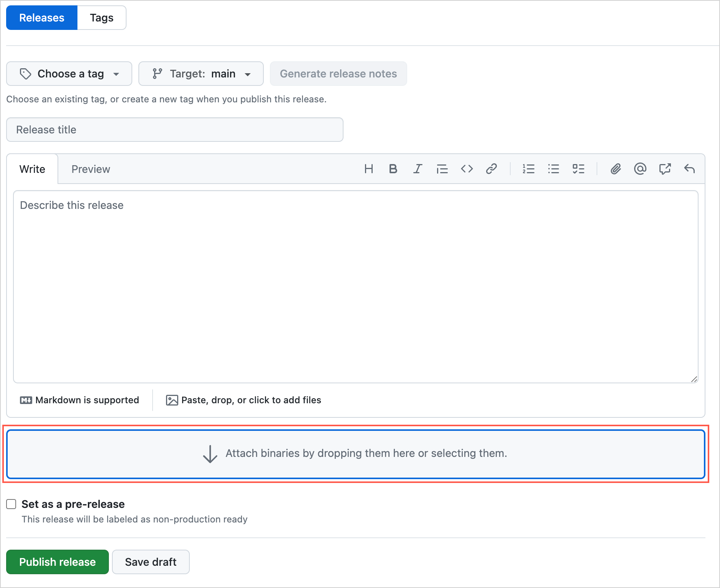Open the Choose a tag dropdown

pos(69,74)
